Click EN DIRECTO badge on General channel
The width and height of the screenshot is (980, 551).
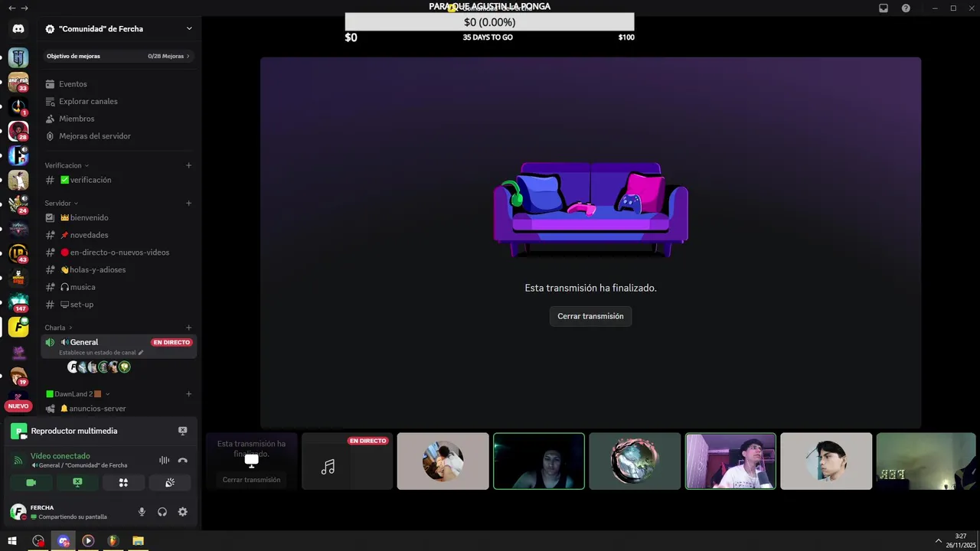[x=171, y=342]
